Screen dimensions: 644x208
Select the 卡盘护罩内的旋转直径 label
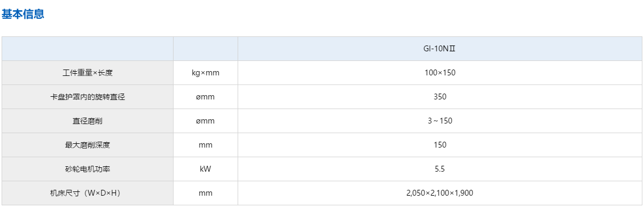pos(88,97)
